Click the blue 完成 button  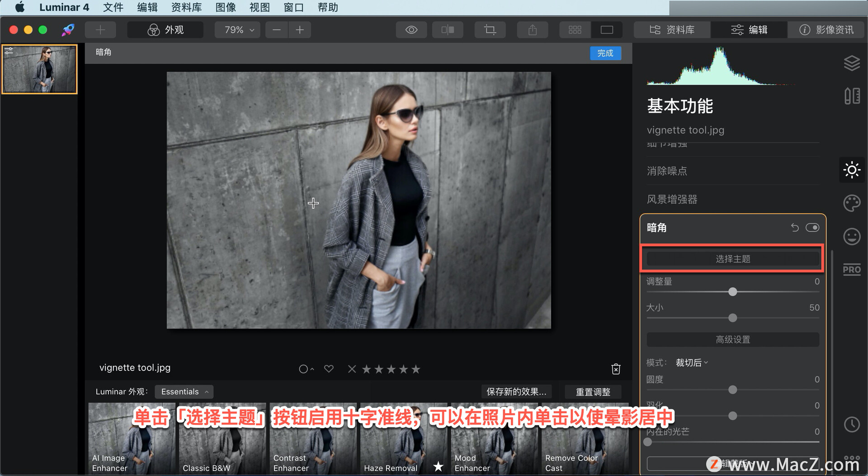pyautogui.click(x=605, y=53)
